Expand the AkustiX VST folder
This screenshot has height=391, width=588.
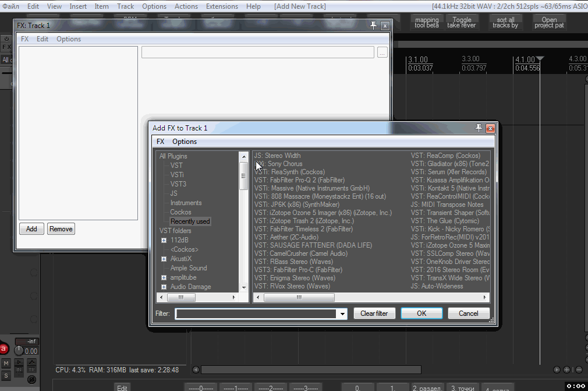point(164,259)
